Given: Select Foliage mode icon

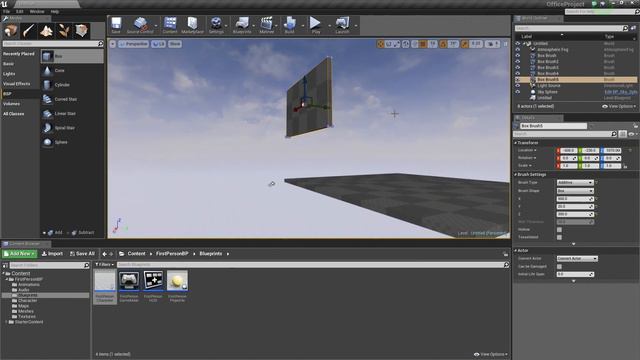Looking at the screenshot, I should tap(64, 31).
